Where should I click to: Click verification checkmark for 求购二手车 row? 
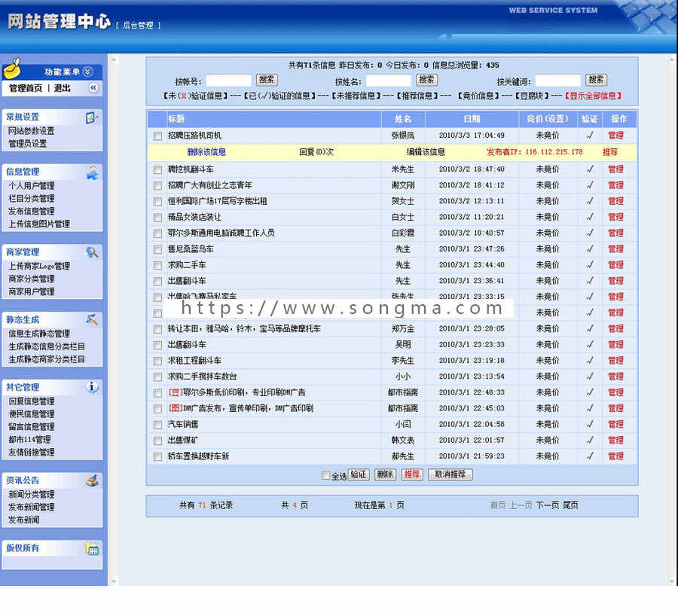pos(590,265)
